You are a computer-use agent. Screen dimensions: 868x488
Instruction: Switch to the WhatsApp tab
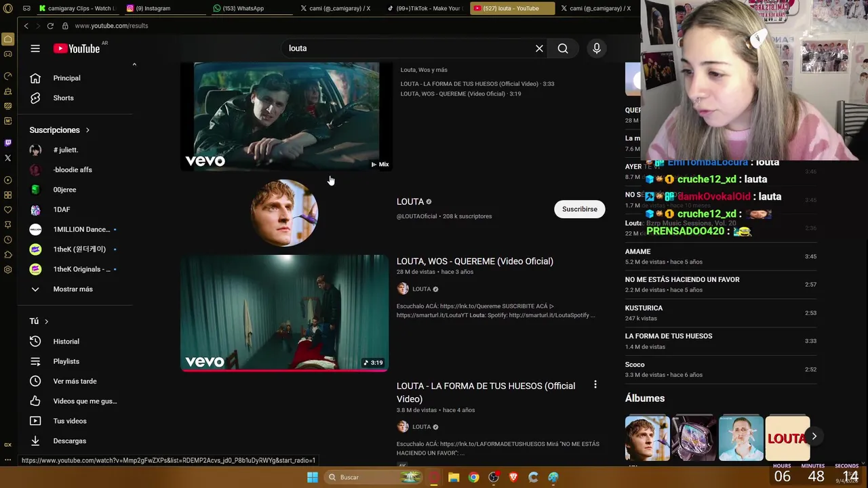pyautogui.click(x=251, y=8)
